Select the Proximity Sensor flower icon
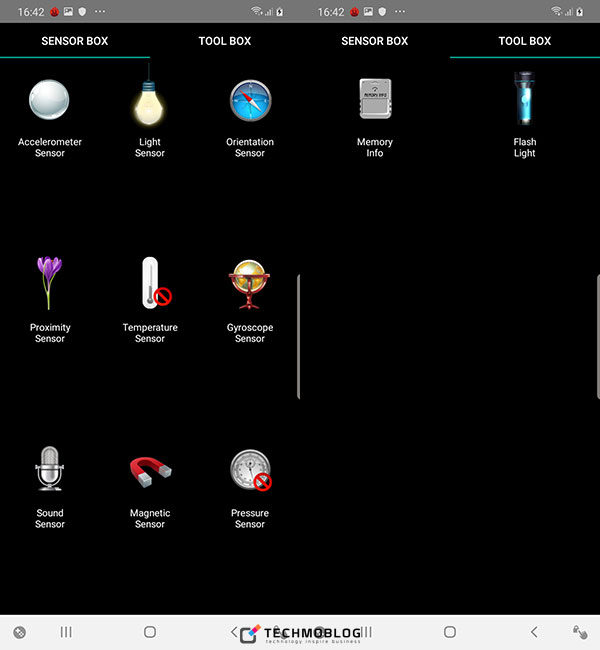Image resolution: width=600 pixels, height=650 pixels. (x=49, y=283)
